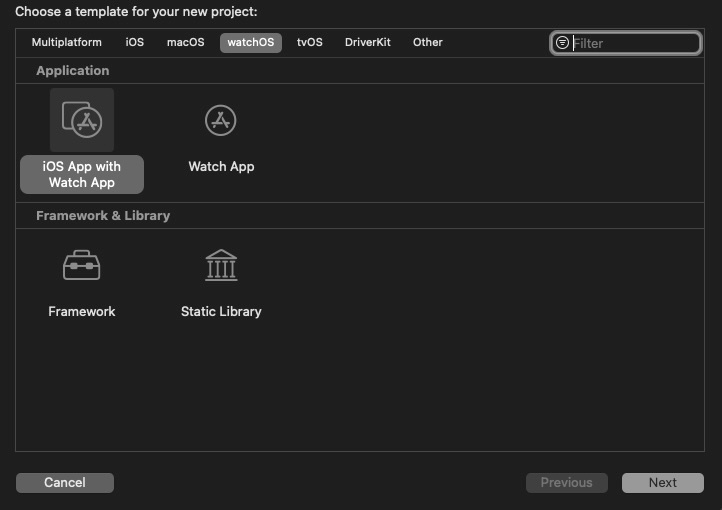Viewport: 722px width, 510px height.
Task: Select the iOS App with Watch App icon
Action: pyautogui.click(x=82, y=120)
